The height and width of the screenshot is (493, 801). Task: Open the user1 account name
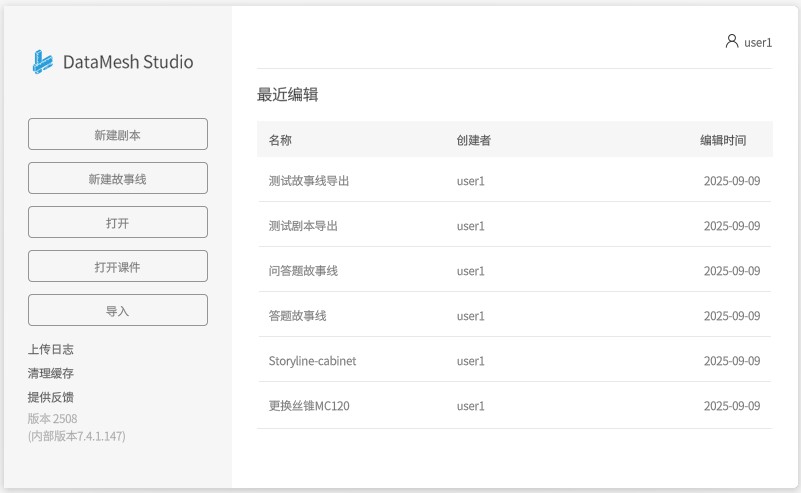[x=758, y=42]
